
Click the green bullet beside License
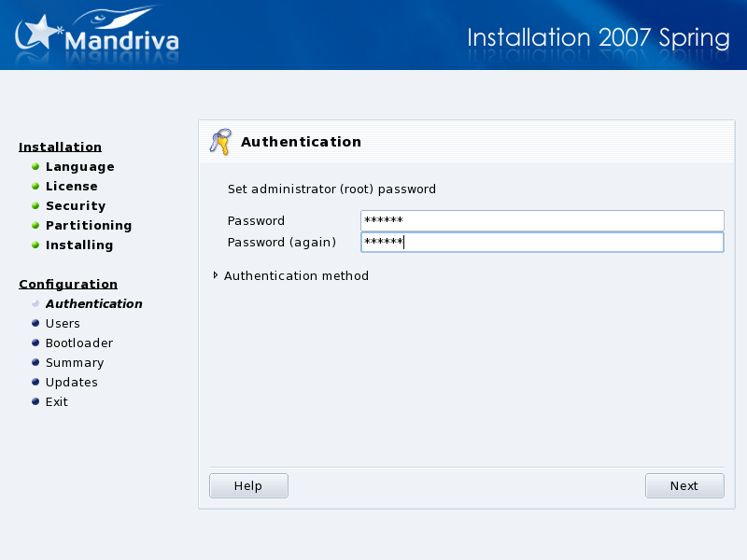click(x=35, y=186)
